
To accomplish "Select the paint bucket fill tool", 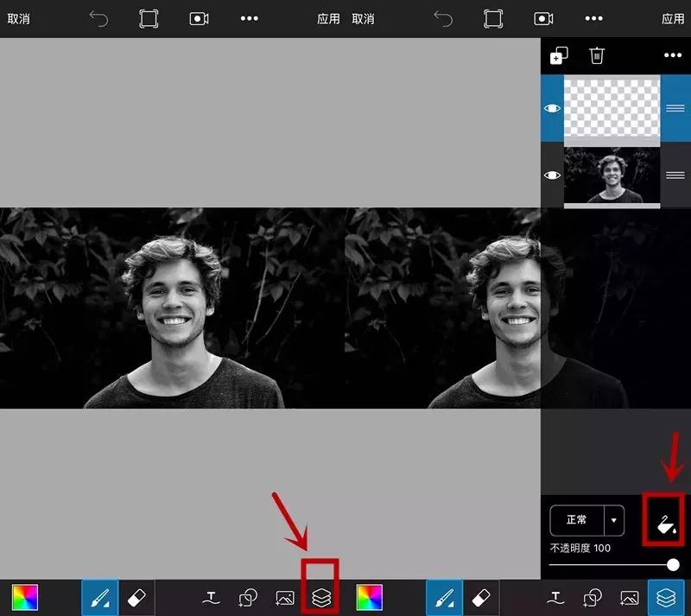I will [x=663, y=521].
